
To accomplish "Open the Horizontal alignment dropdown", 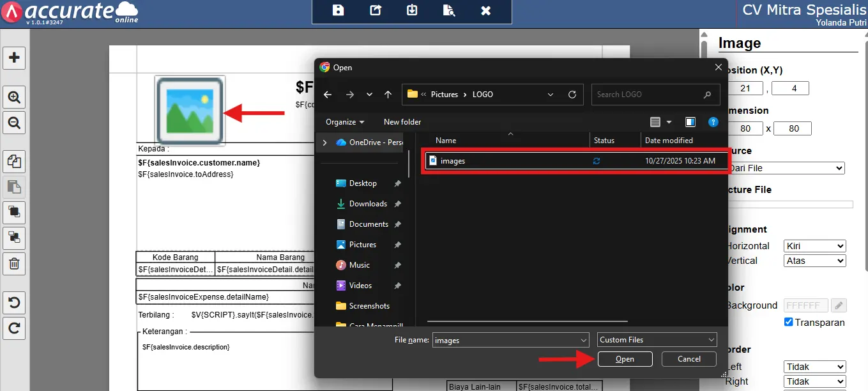I will pos(814,246).
